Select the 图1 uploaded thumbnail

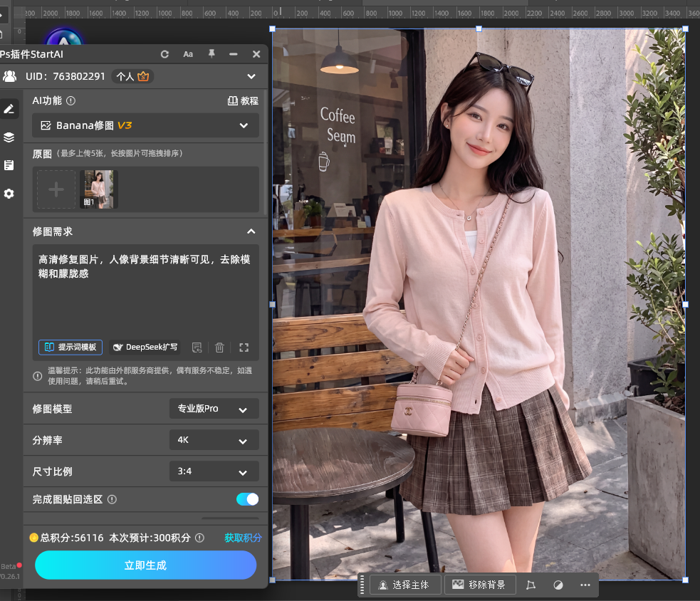click(99, 189)
